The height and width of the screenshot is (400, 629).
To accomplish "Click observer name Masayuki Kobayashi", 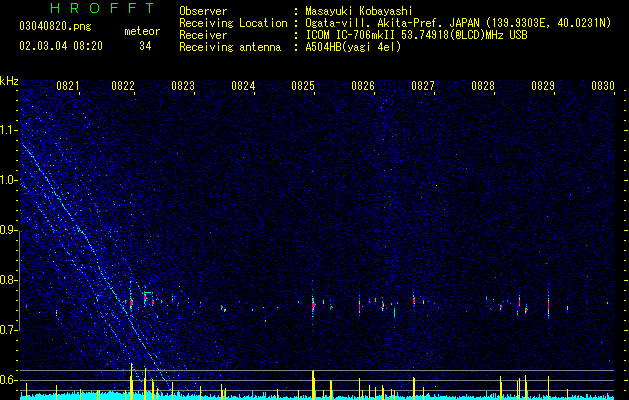I will pyautogui.click(x=359, y=11).
